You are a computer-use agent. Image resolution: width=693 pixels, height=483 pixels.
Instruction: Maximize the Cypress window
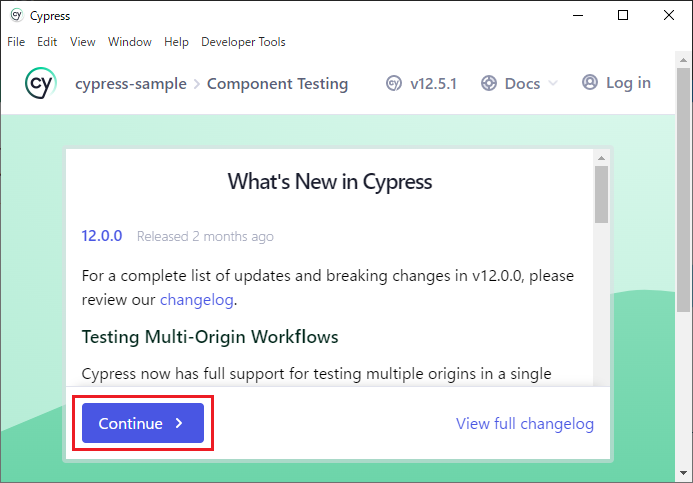623,15
